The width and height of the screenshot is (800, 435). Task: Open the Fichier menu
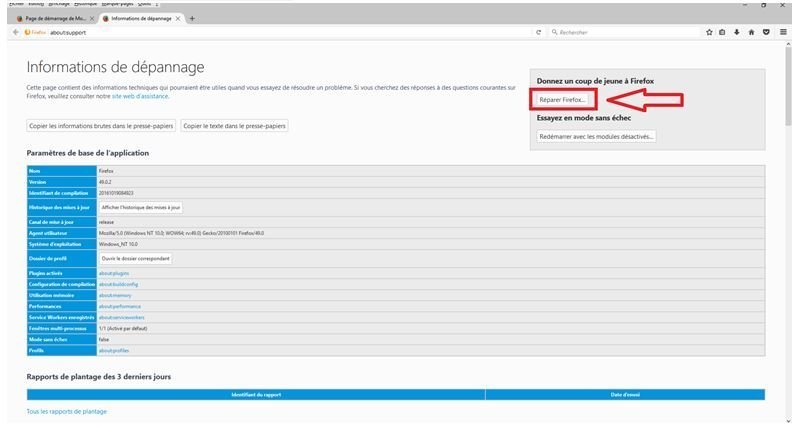click(x=16, y=4)
